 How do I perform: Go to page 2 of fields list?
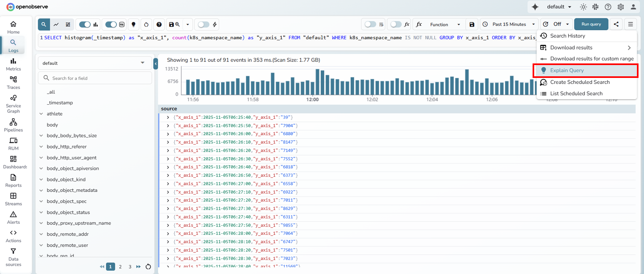[120, 267]
